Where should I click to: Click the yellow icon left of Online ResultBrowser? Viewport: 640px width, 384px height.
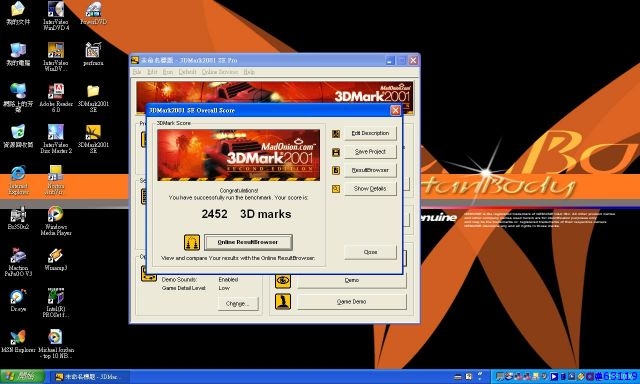(x=192, y=242)
